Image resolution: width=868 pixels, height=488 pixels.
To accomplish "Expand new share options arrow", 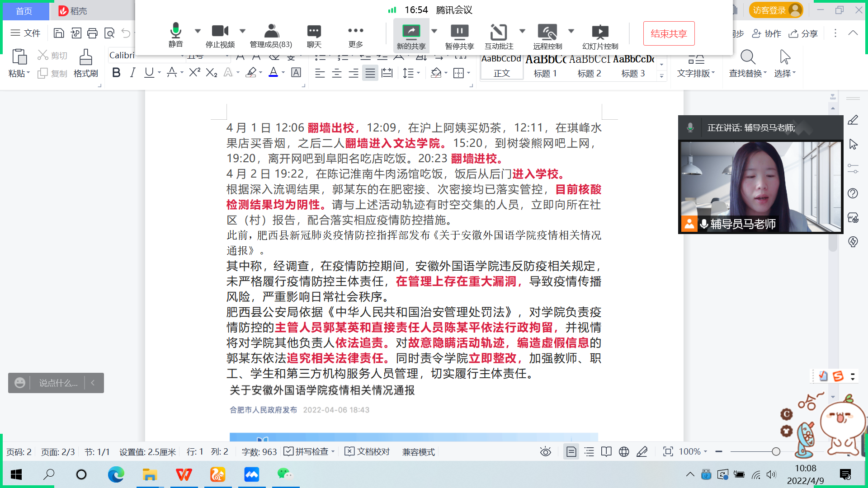I will 434,31.
